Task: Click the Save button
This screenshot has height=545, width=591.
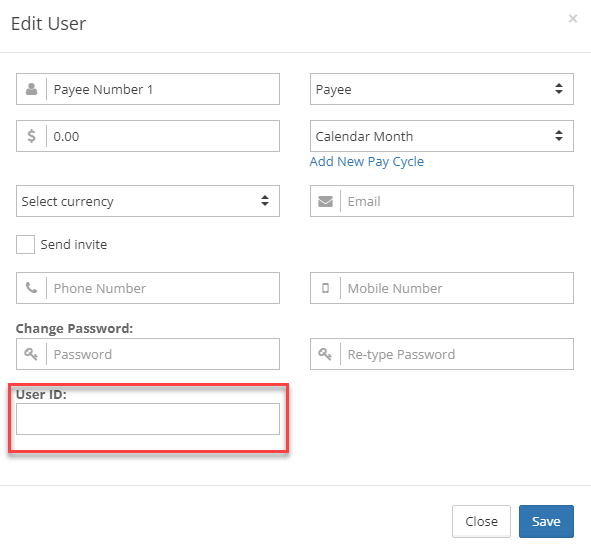Action: point(546,521)
